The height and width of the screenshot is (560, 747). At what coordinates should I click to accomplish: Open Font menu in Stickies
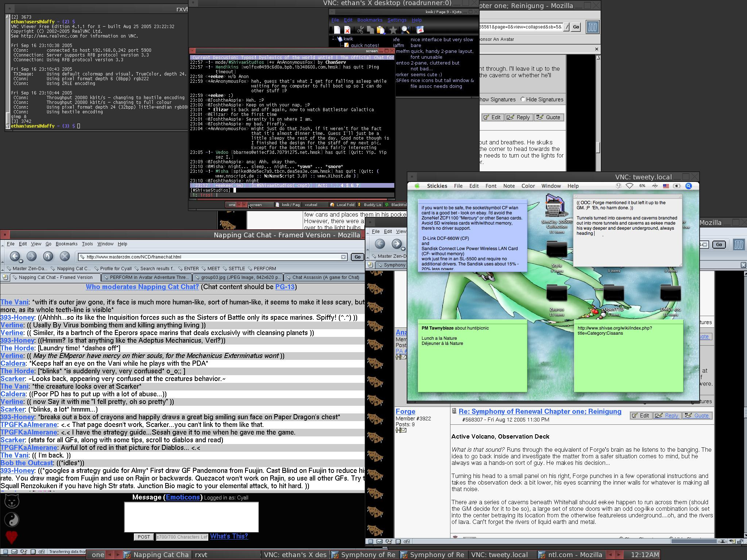(491, 186)
